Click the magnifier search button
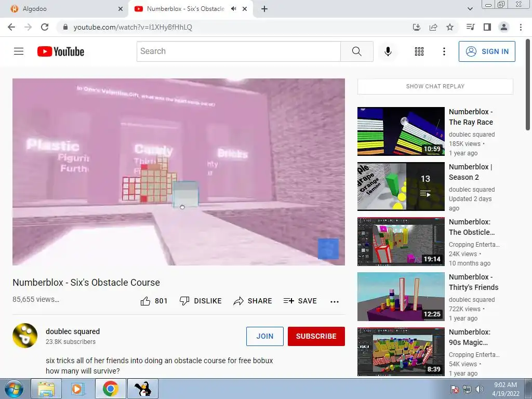Screen dimensions: 532x399 (x=356, y=51)
